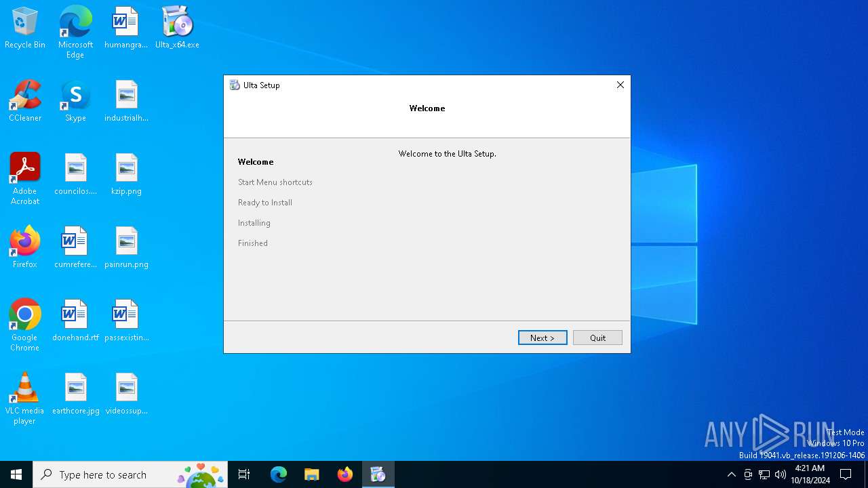Select Ulta Setup taskbar button
The width and height of the screenshot is (868, 488).
(378, 474)
